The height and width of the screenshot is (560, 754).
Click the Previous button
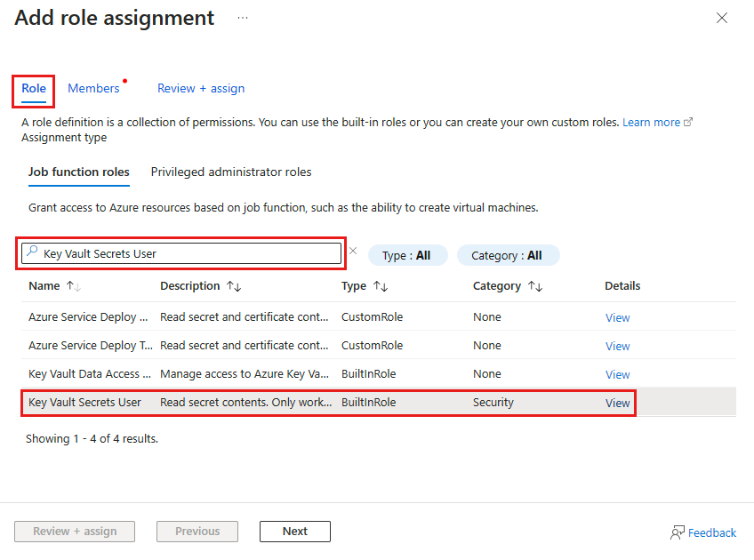[x=197, y=531]
